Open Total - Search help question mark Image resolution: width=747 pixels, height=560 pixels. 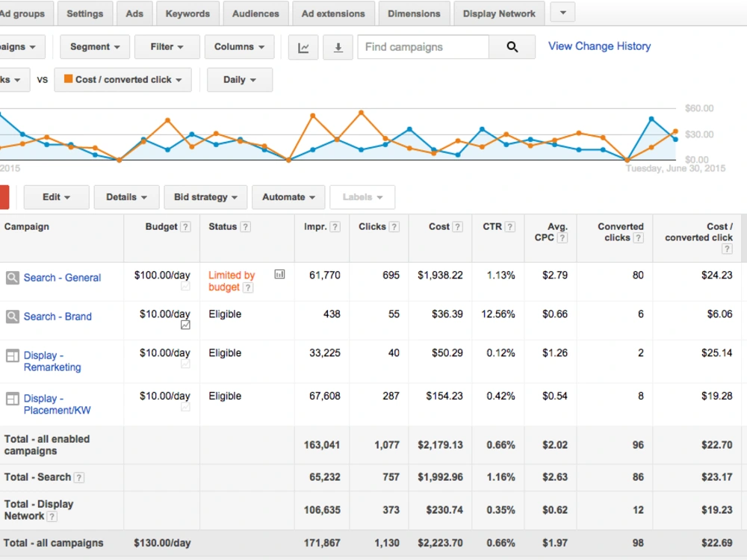(x=80, y=478)
